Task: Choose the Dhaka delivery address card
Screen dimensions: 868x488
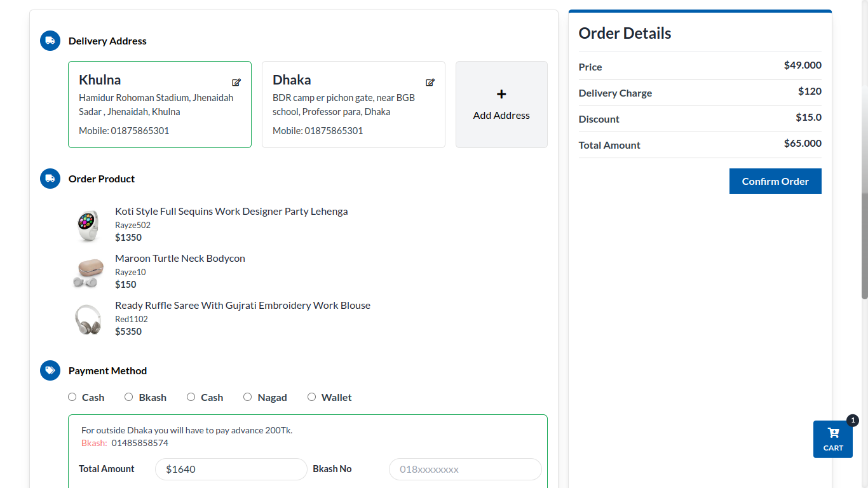Action: (353, 104)
